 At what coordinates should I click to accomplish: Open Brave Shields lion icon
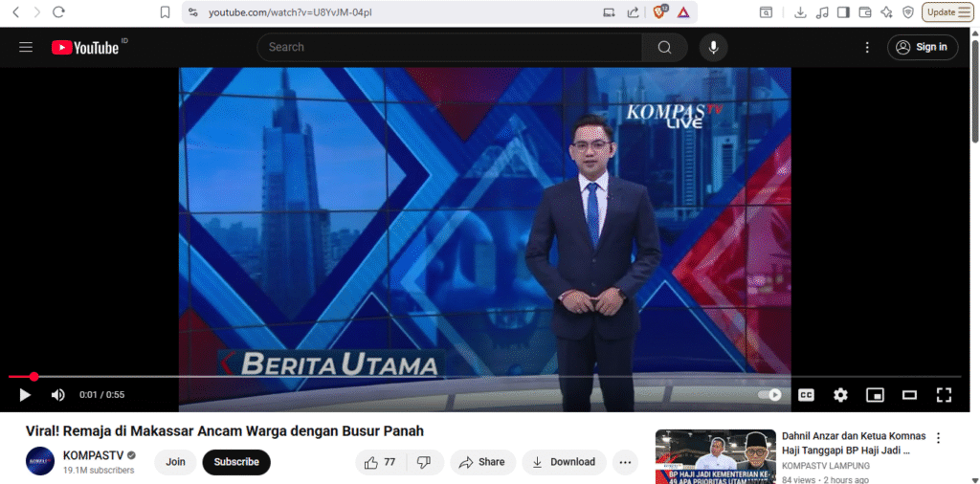coord(660,11)
